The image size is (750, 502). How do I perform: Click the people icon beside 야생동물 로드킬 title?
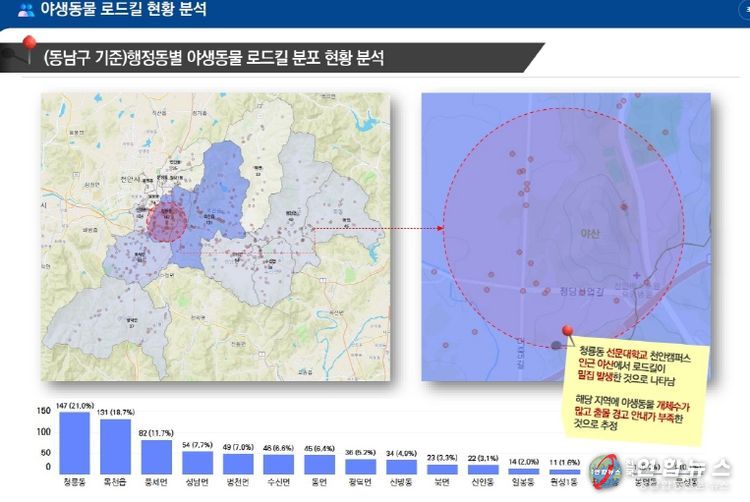(x=26, y=10)
